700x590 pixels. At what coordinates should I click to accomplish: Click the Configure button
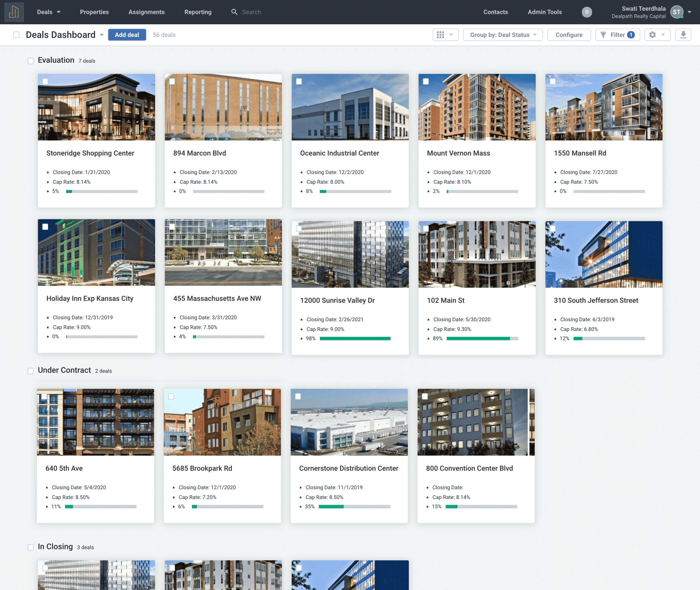pyautogui.click(x=568, y=34)
